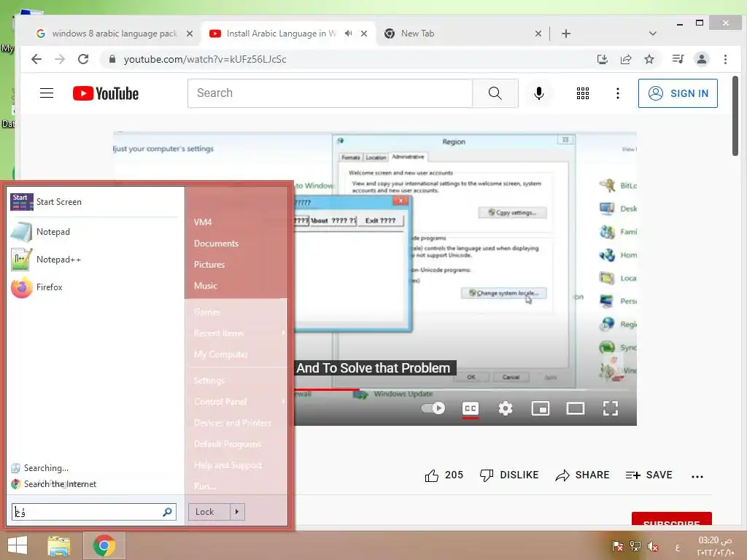Screen dimensions: 747x560
Task: Click the Lock button in Start menu
Action: [x=209, y=512]
